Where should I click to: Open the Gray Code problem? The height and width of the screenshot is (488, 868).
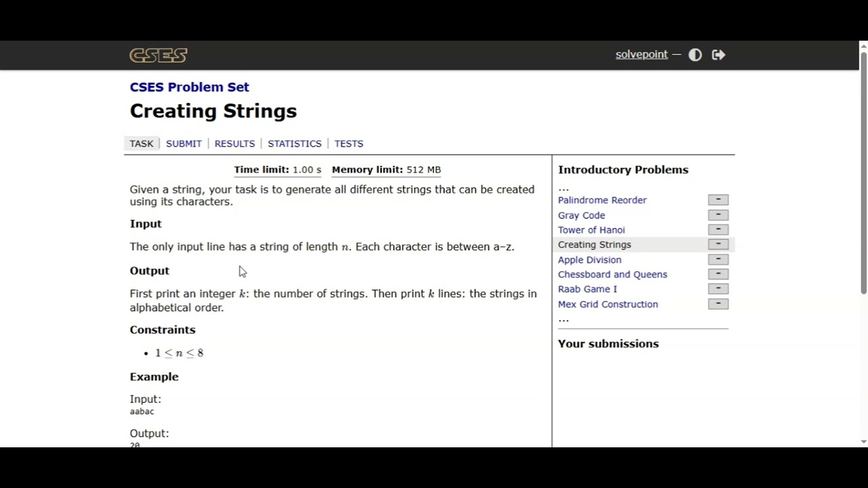(x=581, y=215)
